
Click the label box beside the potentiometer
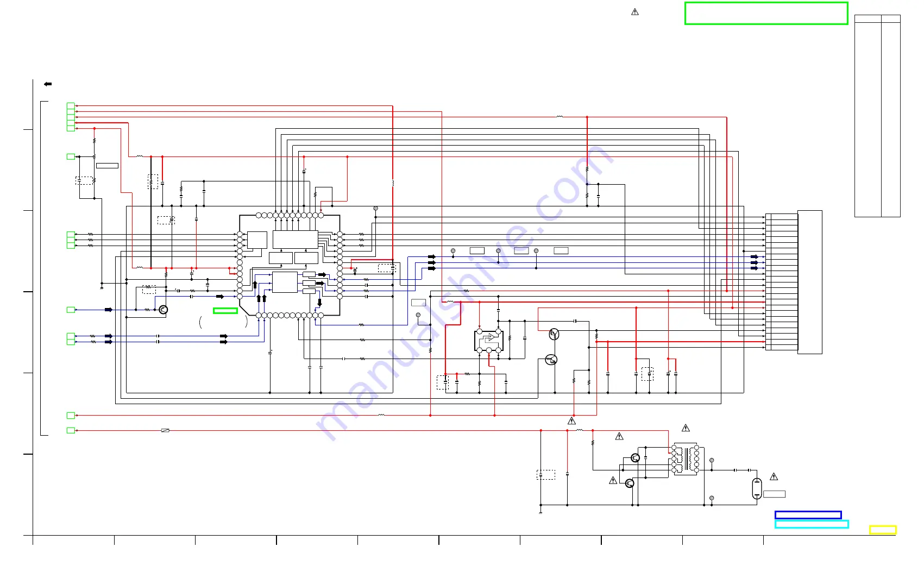tap(107, 166)
